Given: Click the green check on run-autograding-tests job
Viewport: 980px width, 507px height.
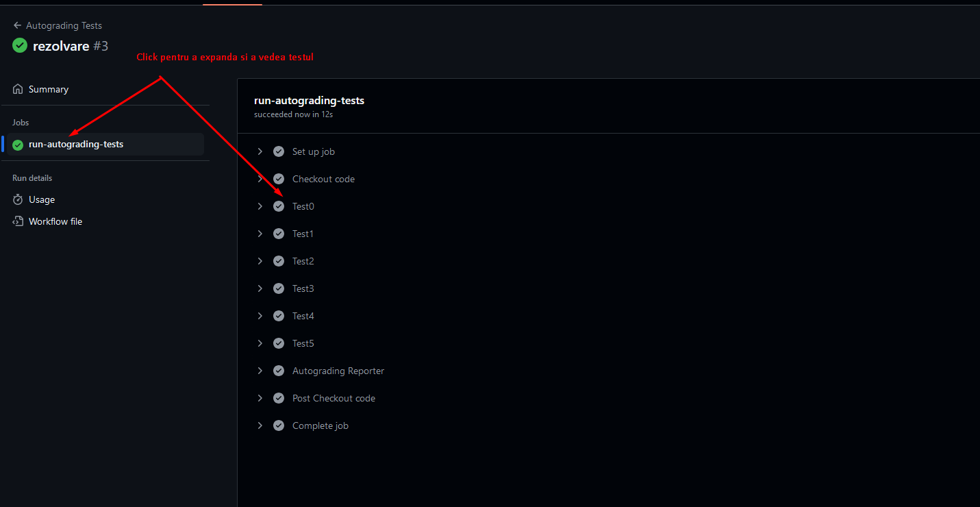Looking at the screenshot, I should [18, 145].
